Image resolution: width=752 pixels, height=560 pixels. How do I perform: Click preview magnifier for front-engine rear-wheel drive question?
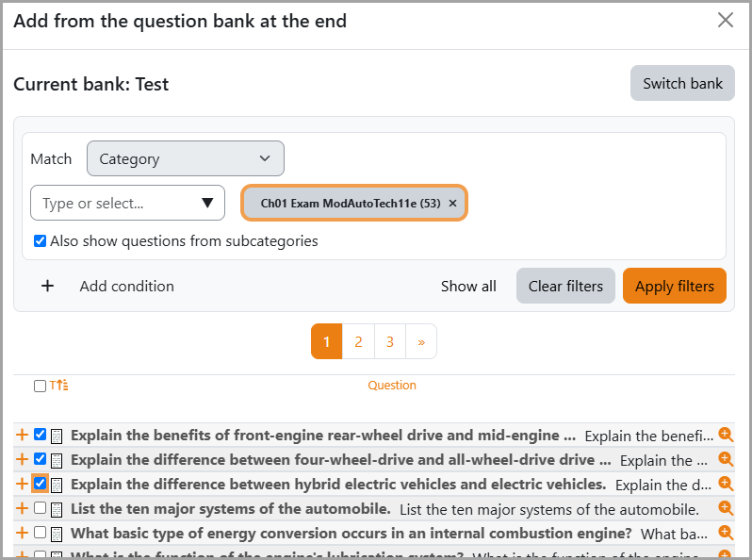(726, 435)
